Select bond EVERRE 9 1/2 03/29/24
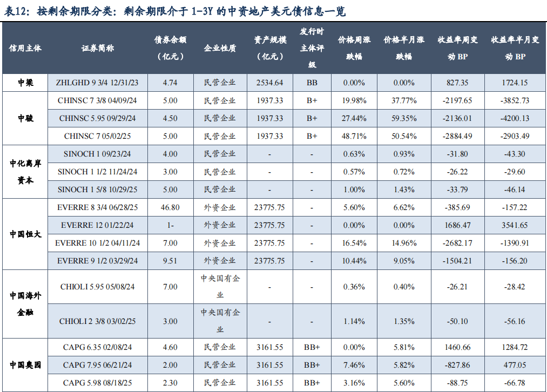The width and height of the screenshot is (547, 392). (x=97, y=260)
